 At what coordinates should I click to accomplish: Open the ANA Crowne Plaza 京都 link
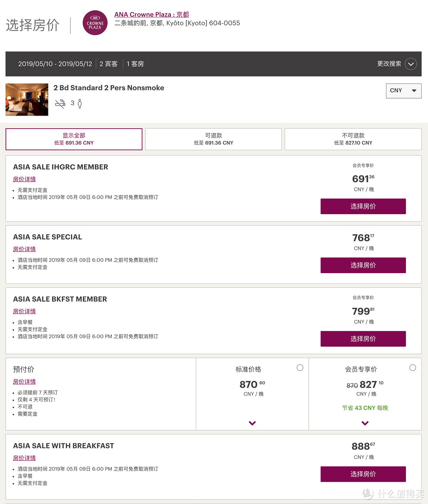pos(152,15)
